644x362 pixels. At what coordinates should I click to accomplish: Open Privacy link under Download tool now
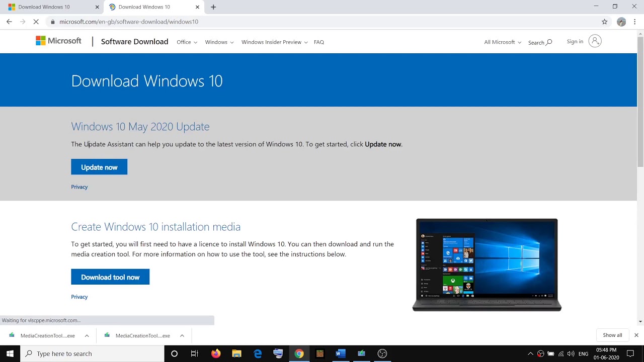79,297
